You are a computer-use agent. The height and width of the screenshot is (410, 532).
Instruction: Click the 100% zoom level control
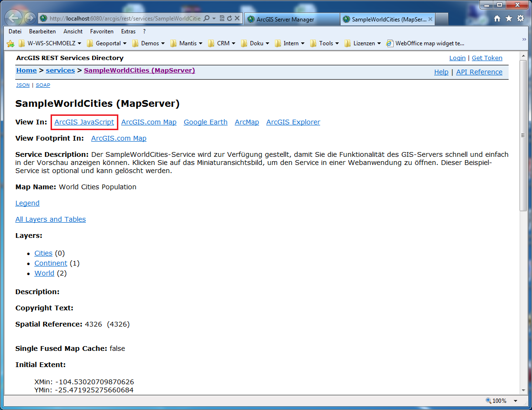499,401
